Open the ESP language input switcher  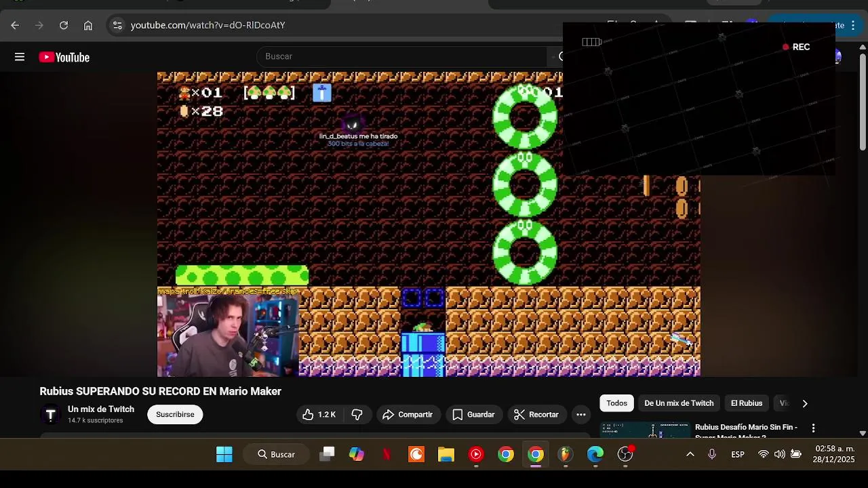point(738,454)
